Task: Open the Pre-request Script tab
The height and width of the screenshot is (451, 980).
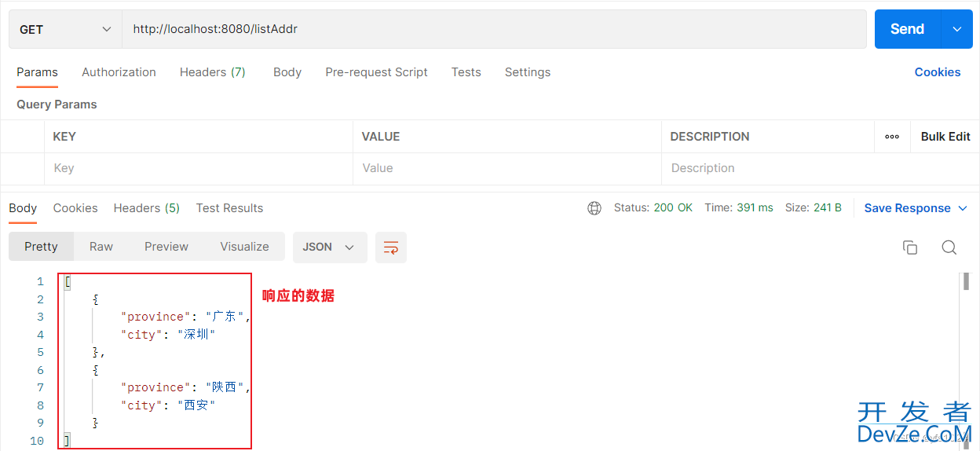Action: click(376, 72)
